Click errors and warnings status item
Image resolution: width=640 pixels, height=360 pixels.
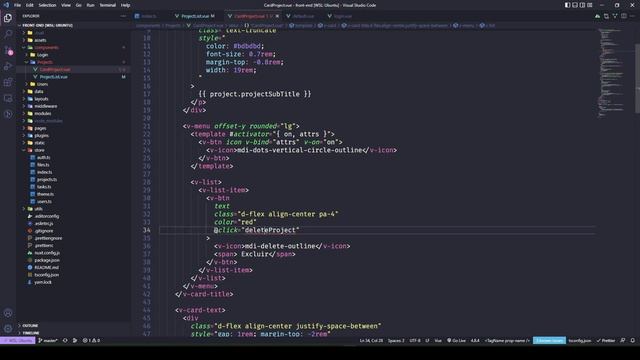[91, 340]
